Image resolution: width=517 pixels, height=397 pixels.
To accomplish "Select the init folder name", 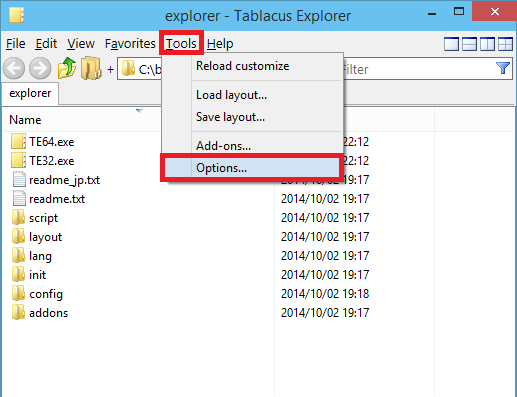I will pos(37,275).
